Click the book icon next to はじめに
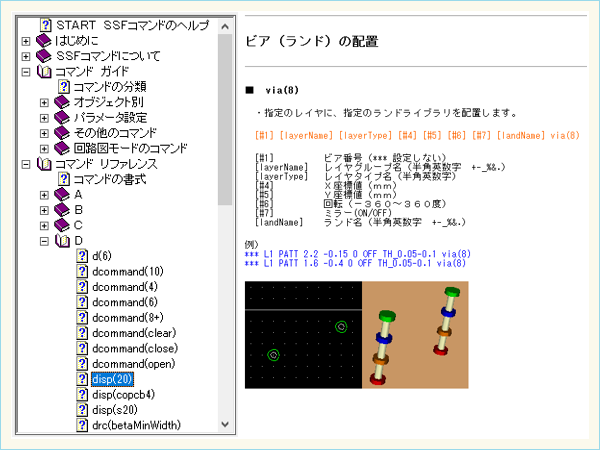Screen dimensions: 600x450 [44, 41]
